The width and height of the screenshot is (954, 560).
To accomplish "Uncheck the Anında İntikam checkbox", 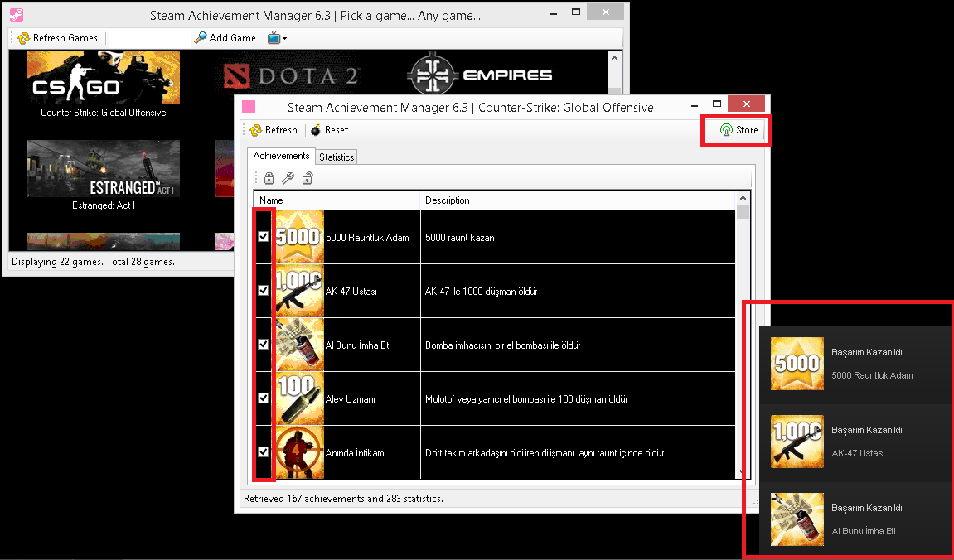I will (x=264, y=451).
